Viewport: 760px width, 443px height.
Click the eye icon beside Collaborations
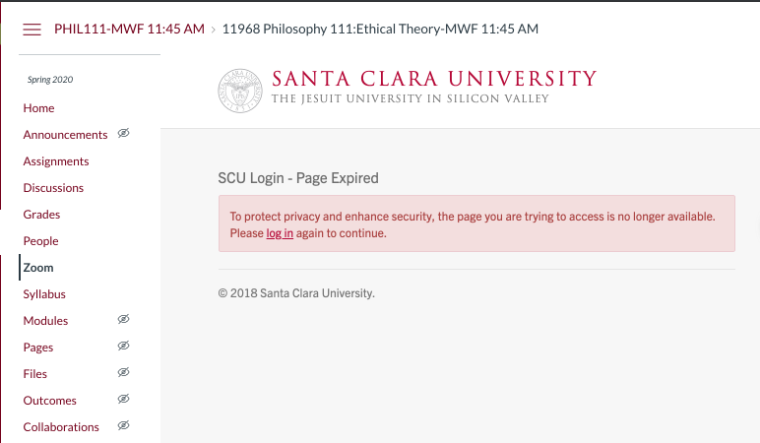click(124, 426)
